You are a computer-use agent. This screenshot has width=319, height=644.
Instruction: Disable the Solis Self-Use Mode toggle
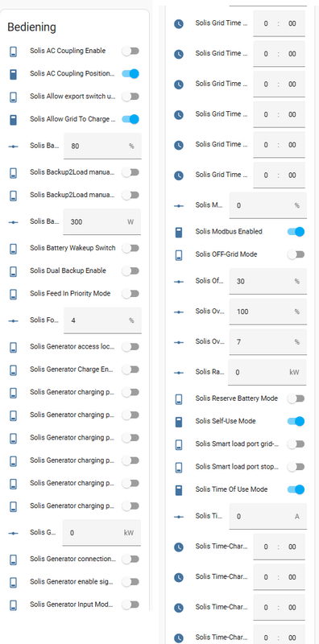(x=296, y=421)
